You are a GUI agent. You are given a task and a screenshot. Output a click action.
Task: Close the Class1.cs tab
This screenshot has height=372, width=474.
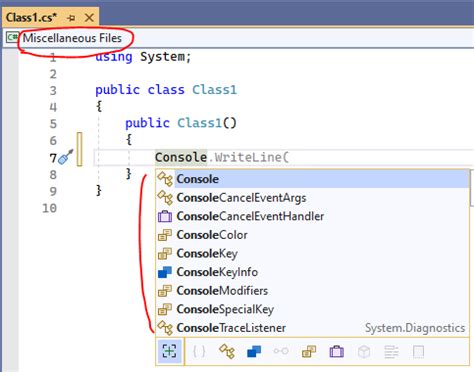click(89, 18)
